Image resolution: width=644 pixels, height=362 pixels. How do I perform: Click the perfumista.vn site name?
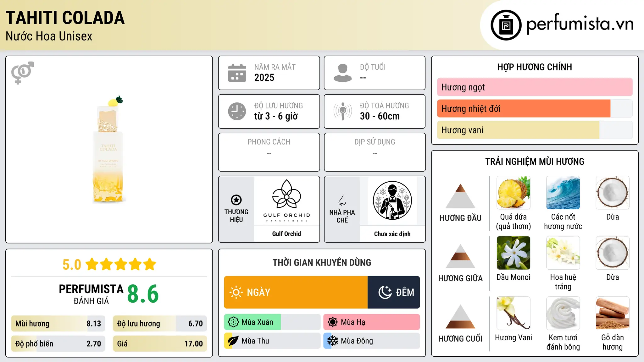pos(580,24)
